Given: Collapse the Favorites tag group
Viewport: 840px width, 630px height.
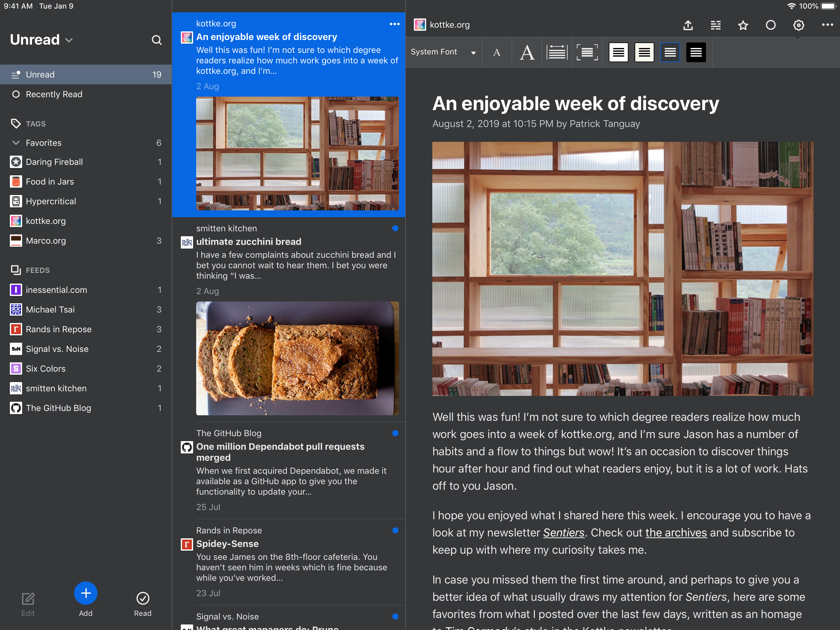Looking at the screenshot, I should coord(16,143).
